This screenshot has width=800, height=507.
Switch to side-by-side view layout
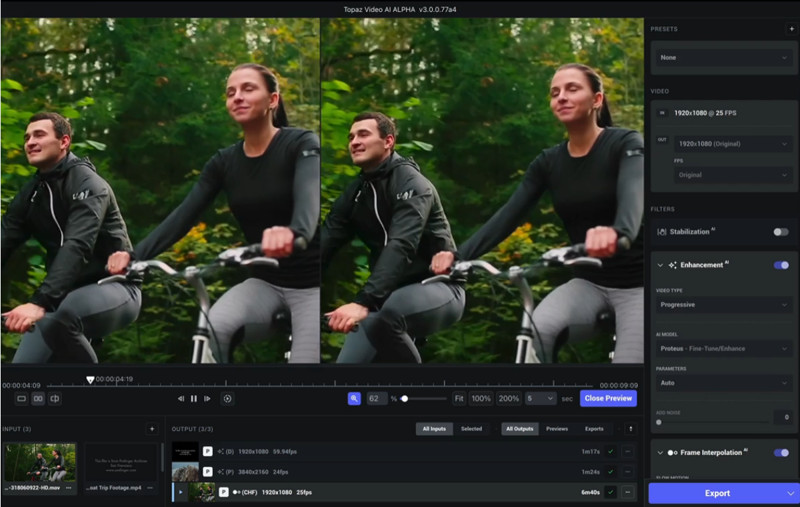38,399
